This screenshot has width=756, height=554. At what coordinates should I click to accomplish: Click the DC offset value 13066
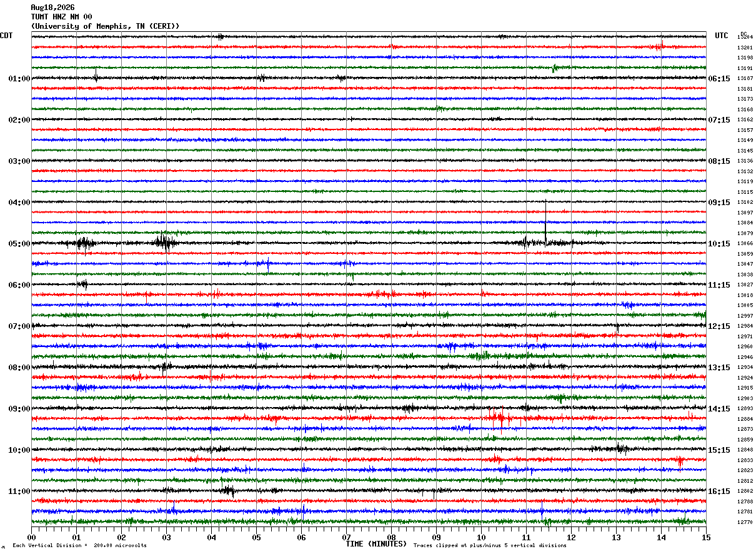pos(745,244)
